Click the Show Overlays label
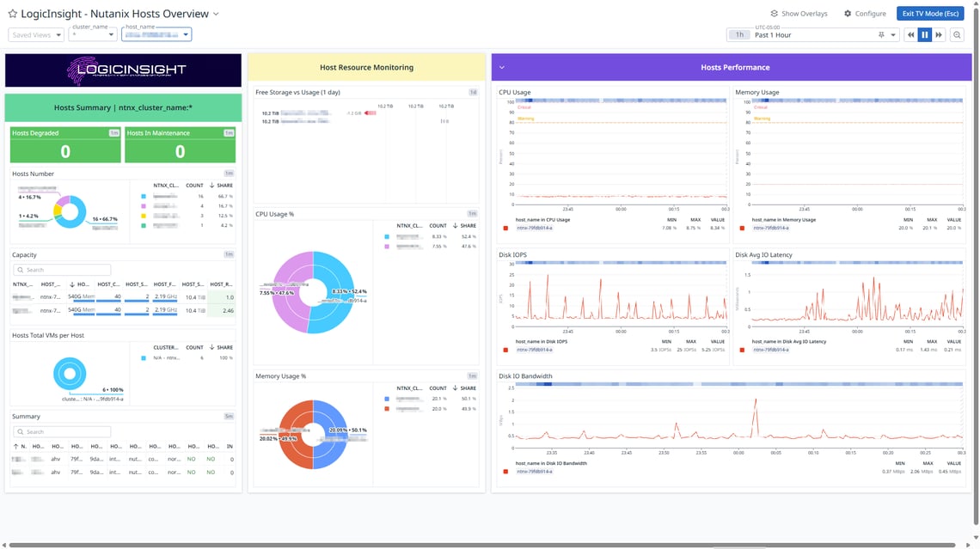The width and height of the screenshot is (980, 549). [x=804, y=13]
